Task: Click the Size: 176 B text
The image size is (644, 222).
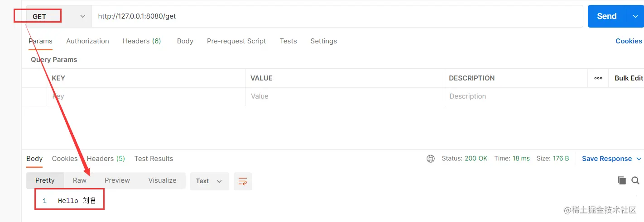Action: point(553,159)
